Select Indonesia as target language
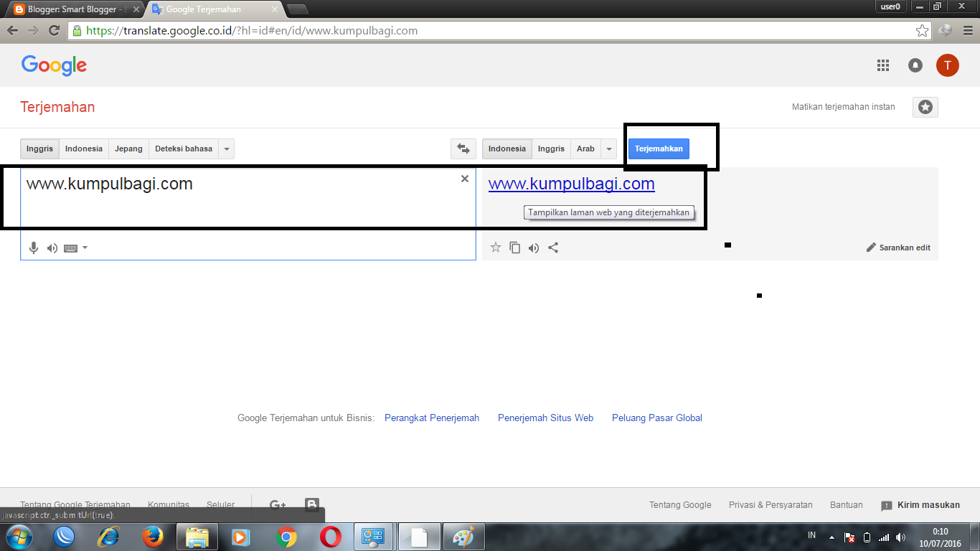Image resolution: width=980 pixels, height=551 pixels. 507,149
